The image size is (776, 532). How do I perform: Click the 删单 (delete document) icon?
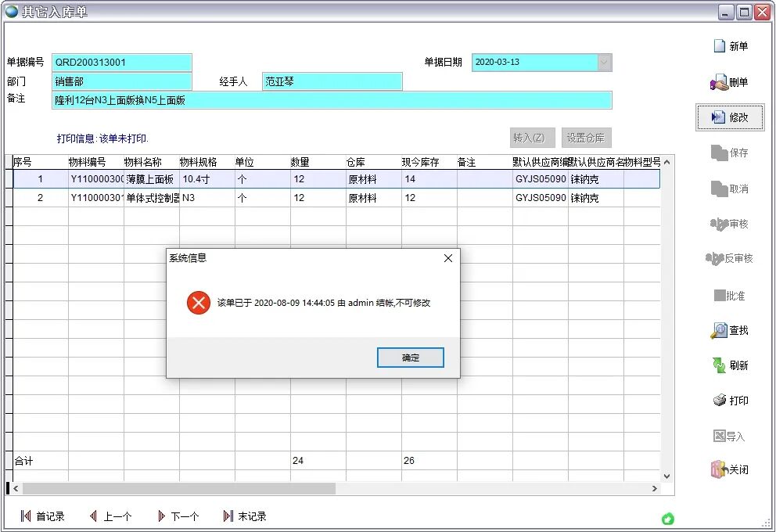click(x=719, y=82)
